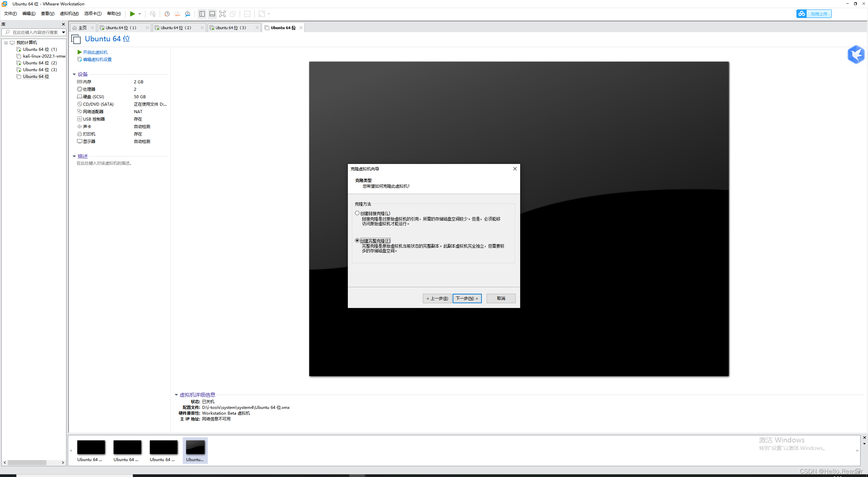
Task: Enter full screen mode icon
Action: click(x=222, y=14)
